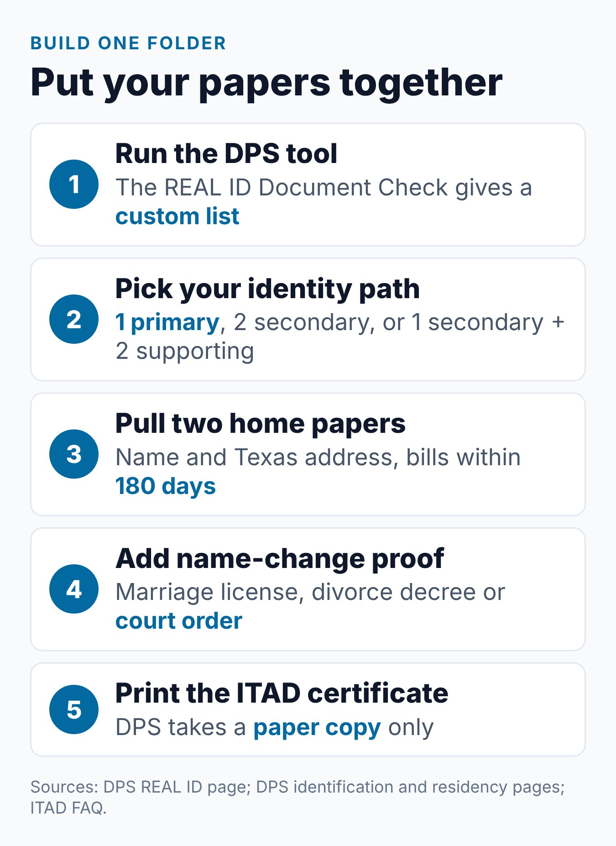
Task: Click the "Print the ITAD certificate" title
Action: [x=282, y=693]
